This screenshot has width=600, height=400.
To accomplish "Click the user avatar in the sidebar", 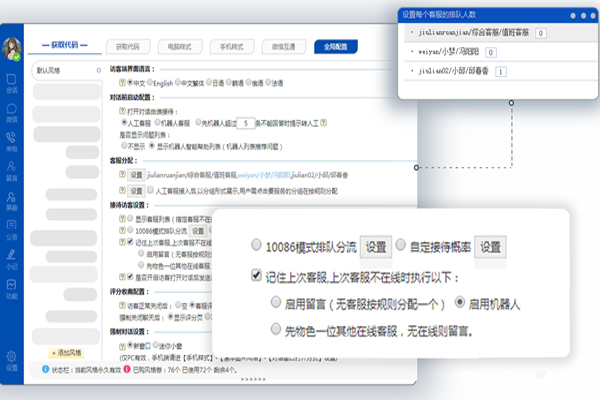I will point(14,49).
